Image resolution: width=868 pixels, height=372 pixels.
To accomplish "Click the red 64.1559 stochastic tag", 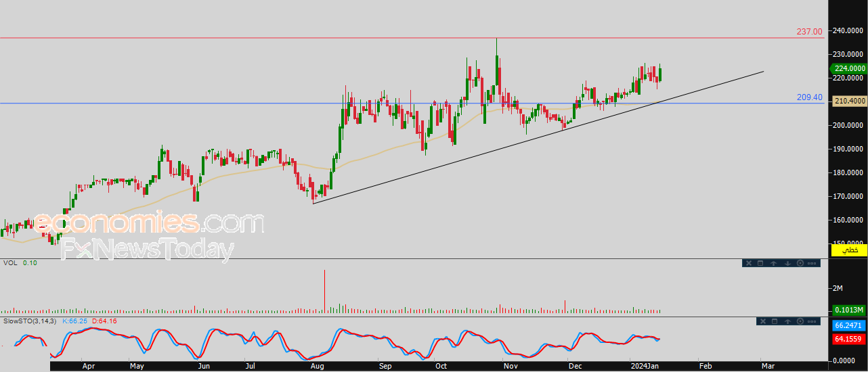I will click(849, 340).
